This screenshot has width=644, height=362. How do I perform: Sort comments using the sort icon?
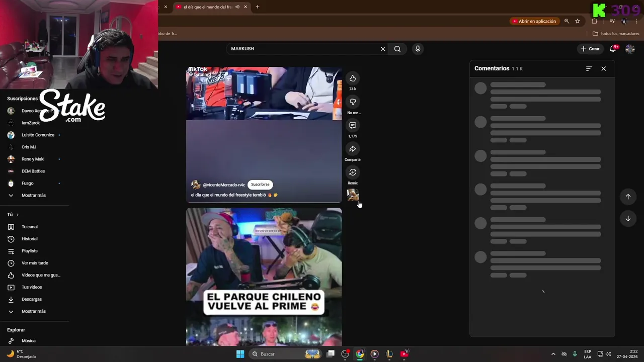click(589, 68)
